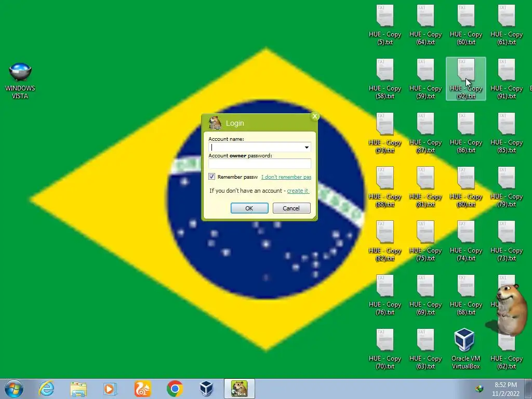Select the HUE - Copy (82).txt file
The height and width of the screenshot is (399, 532).
(385, 241)
